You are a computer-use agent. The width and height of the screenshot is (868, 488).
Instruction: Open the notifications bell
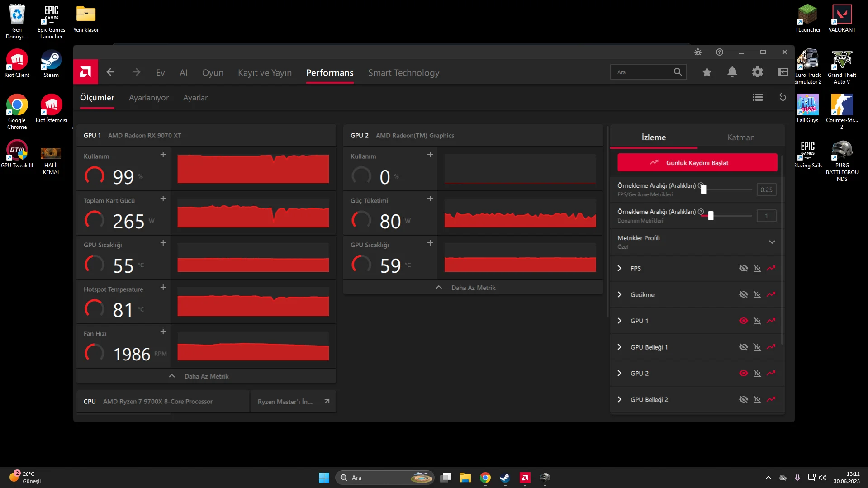pyautogui.click(x=732, y=72)
